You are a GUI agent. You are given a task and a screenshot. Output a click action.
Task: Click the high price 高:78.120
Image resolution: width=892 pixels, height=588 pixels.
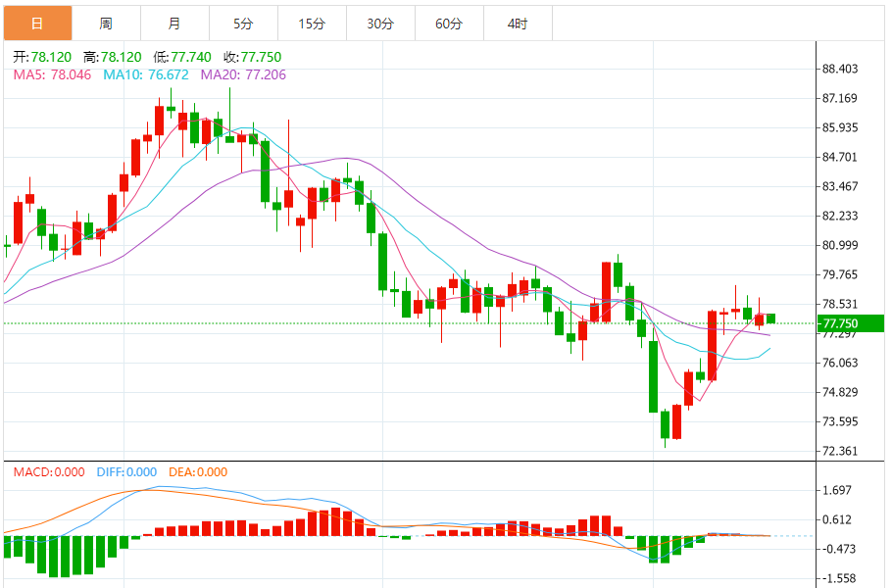[112, 57]
